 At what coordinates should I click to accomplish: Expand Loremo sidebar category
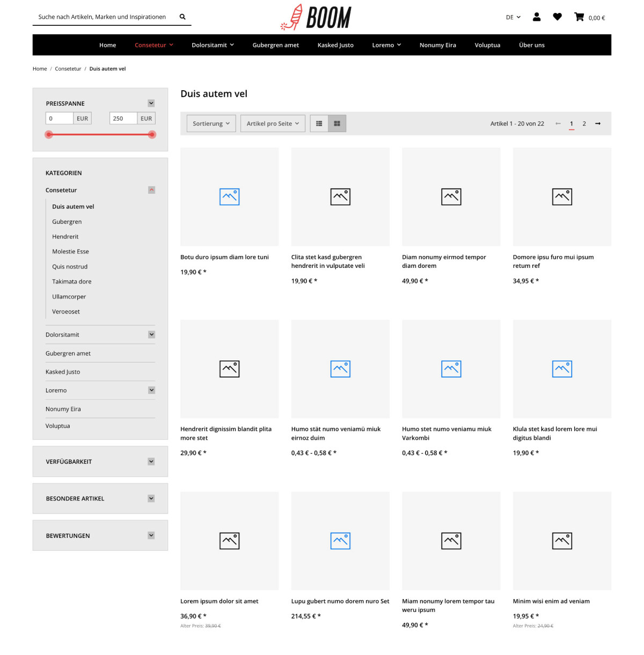(151, 390)
